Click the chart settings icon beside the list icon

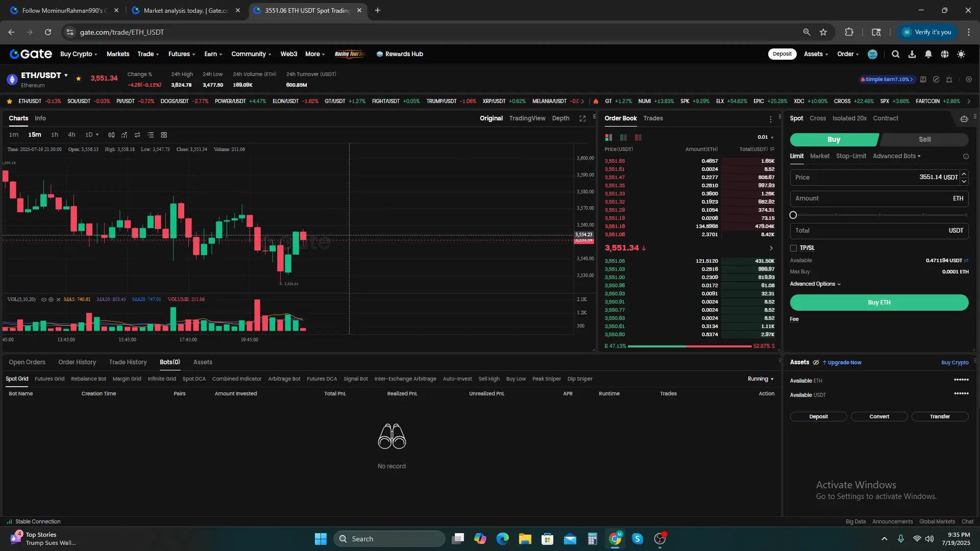tap(164, 135)
